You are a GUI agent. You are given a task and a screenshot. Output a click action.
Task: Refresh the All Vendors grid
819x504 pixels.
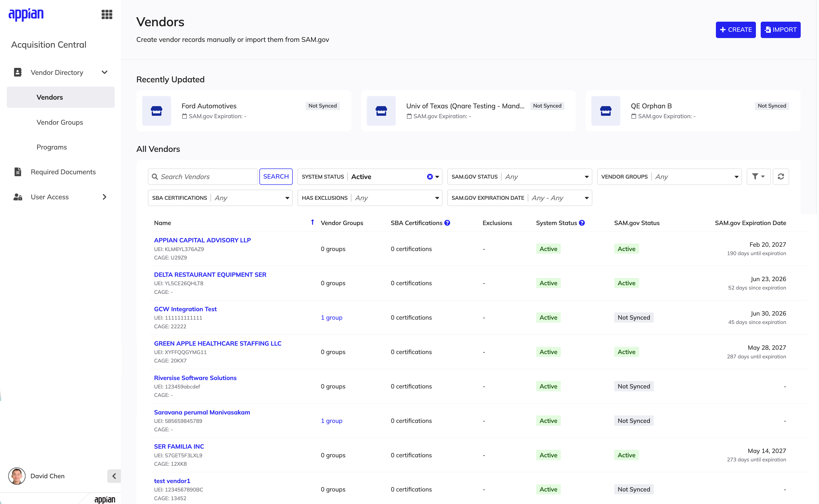coord(781,177)
